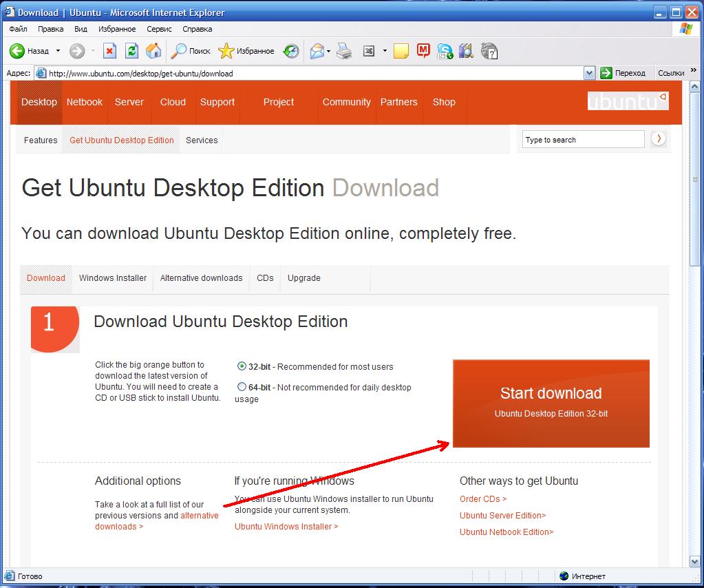Click the vertical scrollbar down arrow

coord(694,562)
